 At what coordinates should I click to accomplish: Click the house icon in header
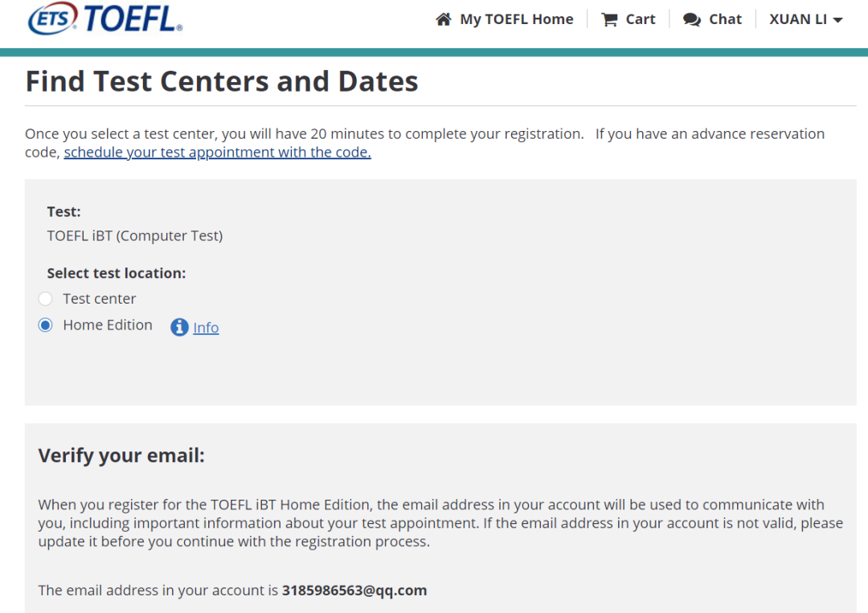(444, 19)
